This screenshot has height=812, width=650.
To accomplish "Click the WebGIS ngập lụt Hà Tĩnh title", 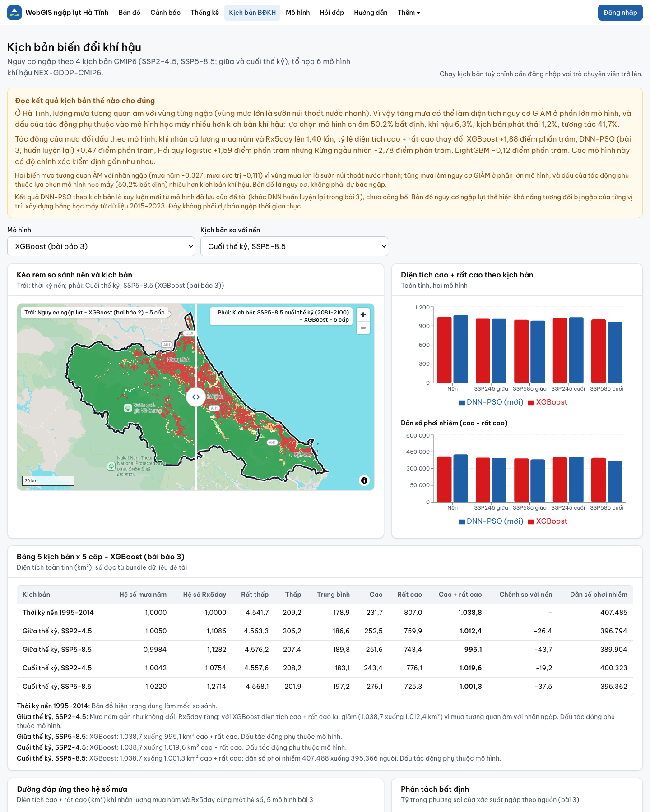I will click(x=67, y=13).
